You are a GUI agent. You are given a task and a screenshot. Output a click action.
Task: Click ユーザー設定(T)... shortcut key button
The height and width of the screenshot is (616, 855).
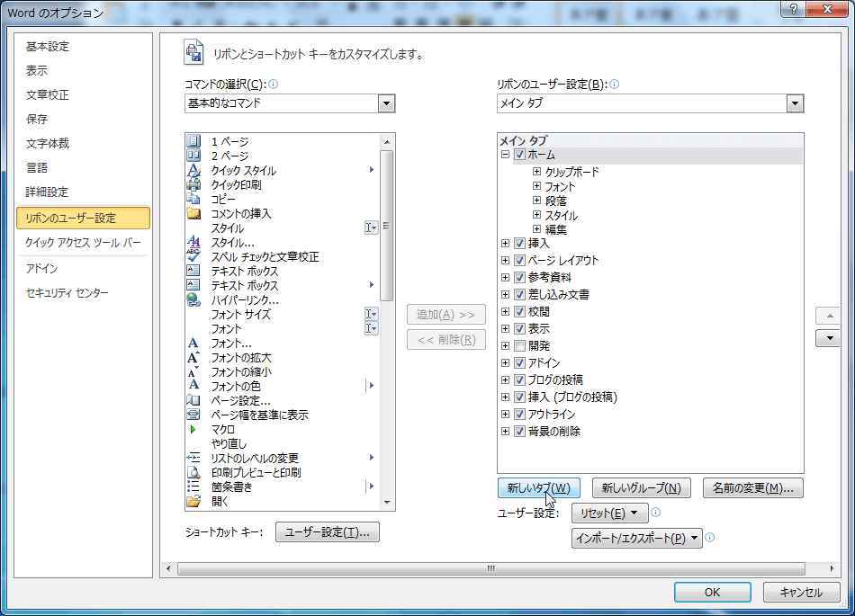tap(328, 532)
